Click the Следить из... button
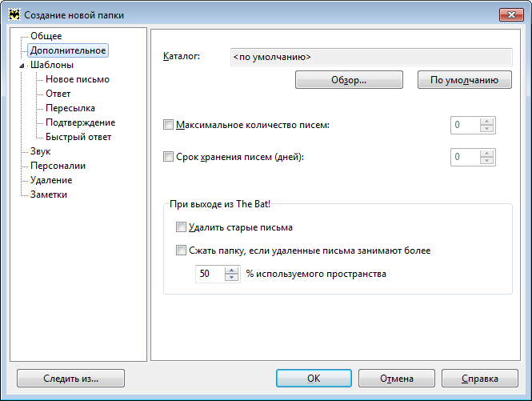This screenshot has height=401, width=532. (70, 379)
